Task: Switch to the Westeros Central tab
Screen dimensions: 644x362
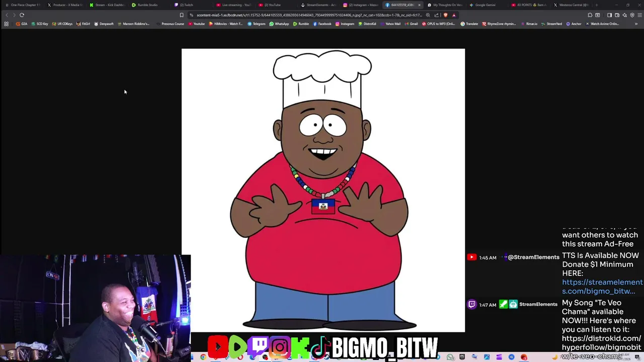Action: (571, 5)
